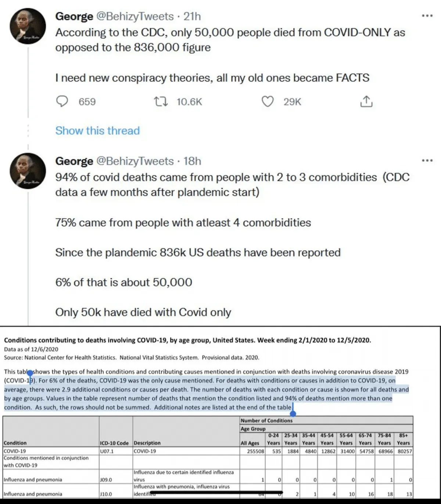This screenshot has width=441, height=504.
Task: Click George's avatar on the 18h tweet
Action: 28,171
